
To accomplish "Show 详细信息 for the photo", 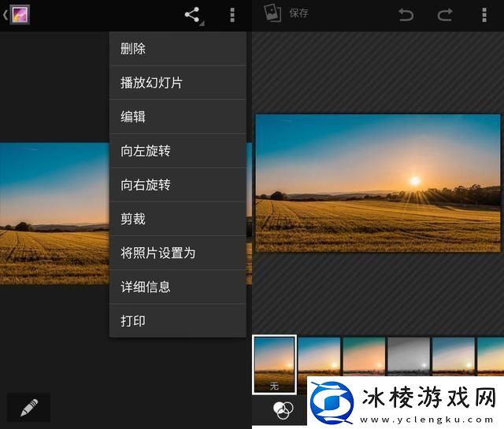I will (x=178, y=287).
